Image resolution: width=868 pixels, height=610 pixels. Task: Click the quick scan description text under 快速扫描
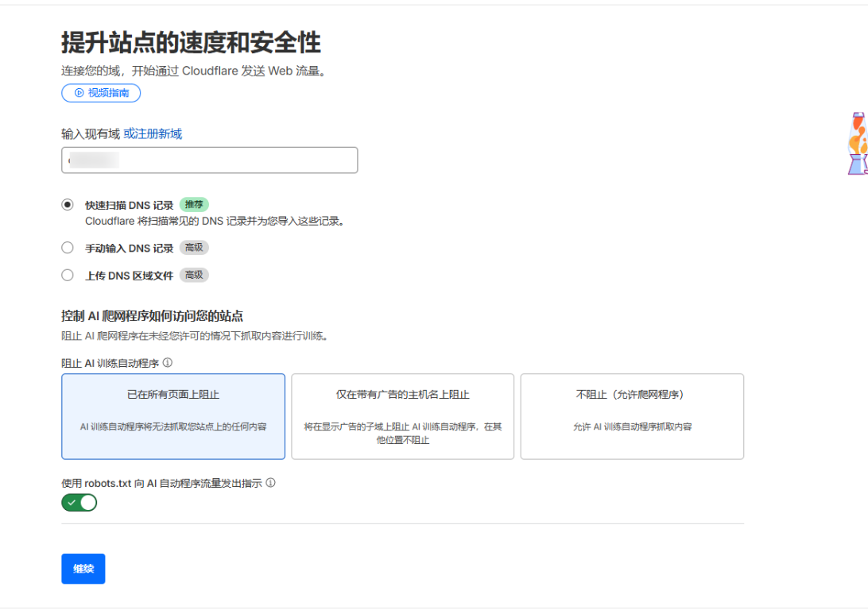[x=215, y=222]
